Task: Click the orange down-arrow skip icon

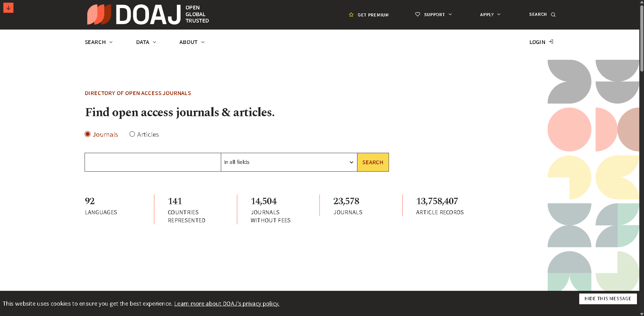Action: pyautogui.click(x=8, y=8)
